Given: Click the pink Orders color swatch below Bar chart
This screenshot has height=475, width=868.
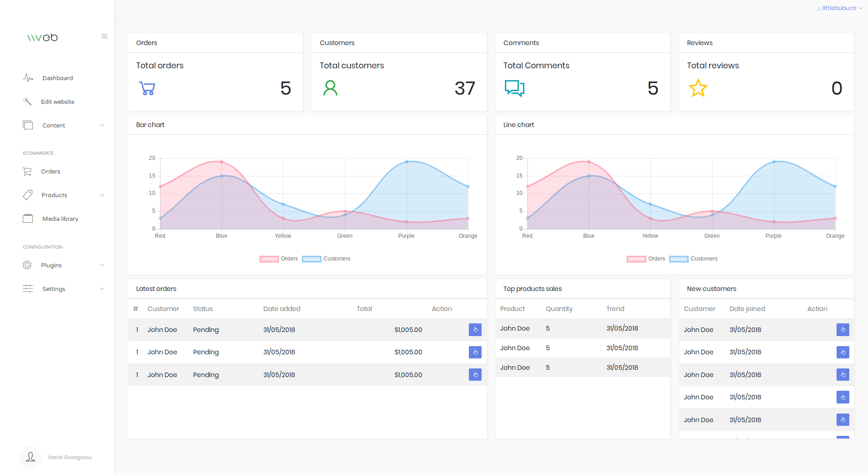Looking at the screenshot, I should point(269,259).
